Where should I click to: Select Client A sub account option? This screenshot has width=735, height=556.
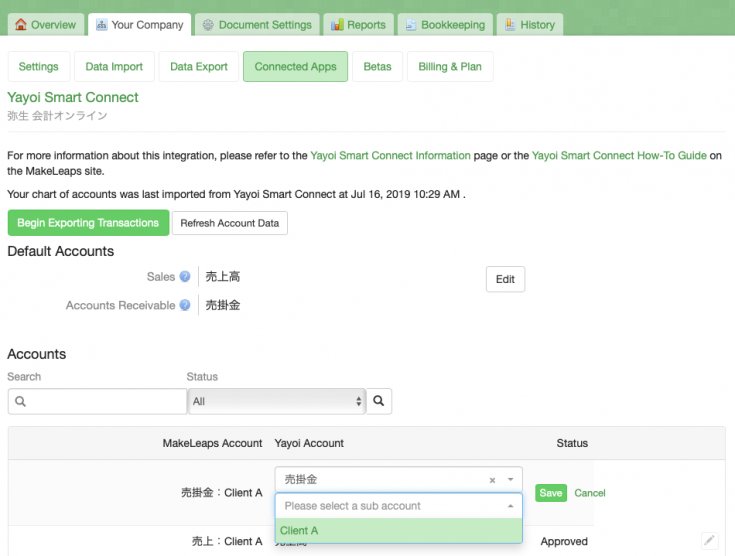click(x=398, y=531)
